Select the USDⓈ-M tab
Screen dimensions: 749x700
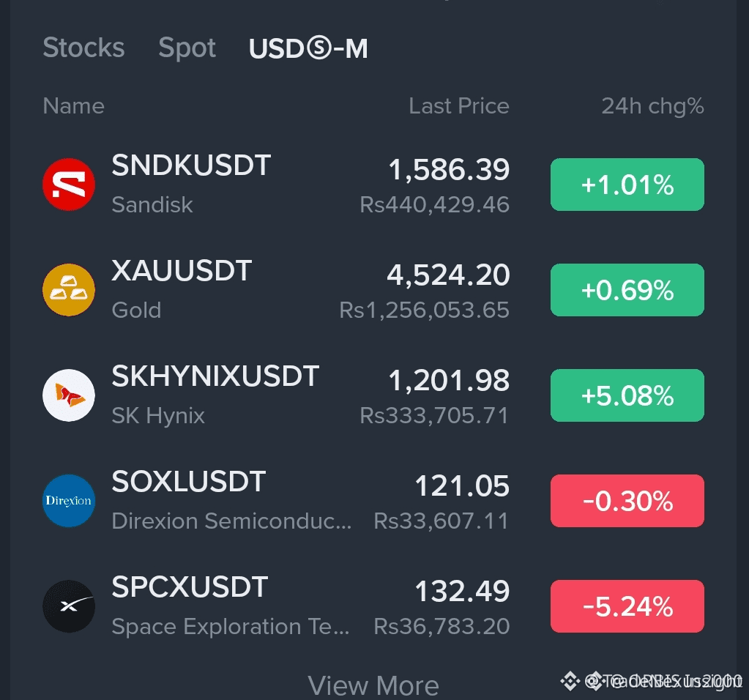[308, 49]
